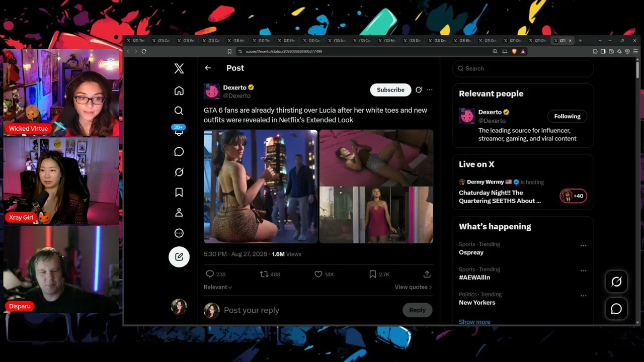This screenshot has height=362, width=644.
Task: Switch to the "(21) Blo" browser tab
Action: coord(462,41)
